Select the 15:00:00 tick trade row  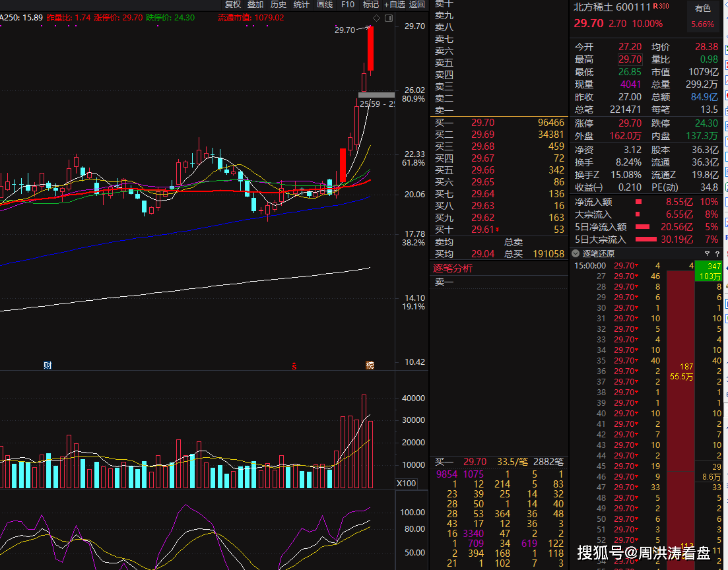click(x=634, y=266)
